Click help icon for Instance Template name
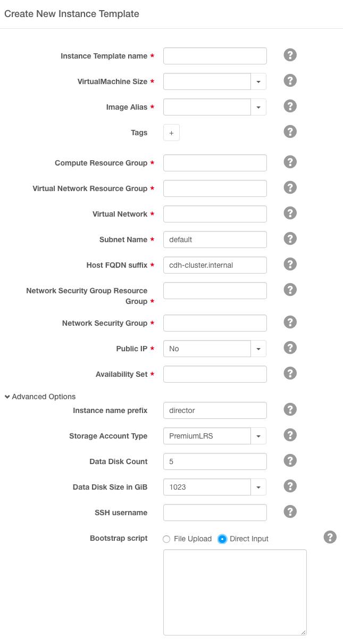The height and width of the screenshot is (644, 343). tap(290, 55)
